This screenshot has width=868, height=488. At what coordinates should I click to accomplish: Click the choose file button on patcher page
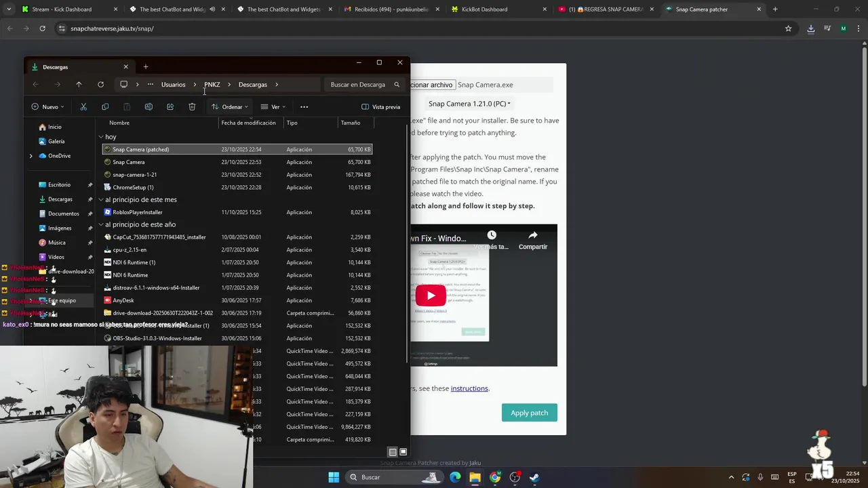pyautogui.click(x=432, y=85)
